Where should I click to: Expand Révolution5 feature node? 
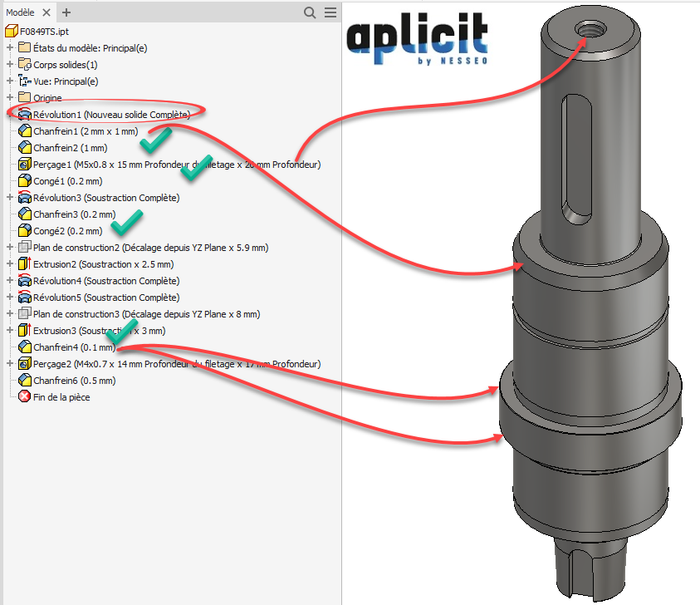click(x=10, y=297)
